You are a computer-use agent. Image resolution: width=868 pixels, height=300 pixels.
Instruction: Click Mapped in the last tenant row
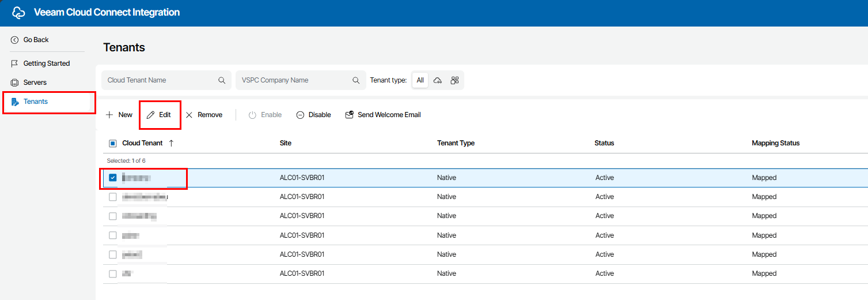(764, 273)
